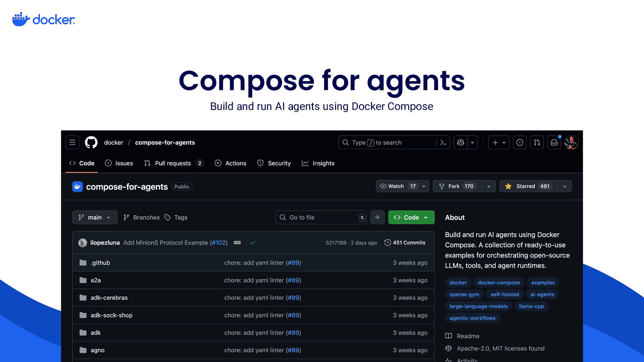The height and width of the screenshot is (362, 644).
Task: Select the docker-compose topic tag
Action: (499, 282)
